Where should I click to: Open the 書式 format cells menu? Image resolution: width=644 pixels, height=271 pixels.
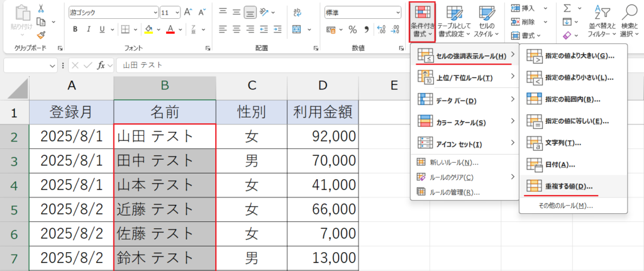coord(526,36)
